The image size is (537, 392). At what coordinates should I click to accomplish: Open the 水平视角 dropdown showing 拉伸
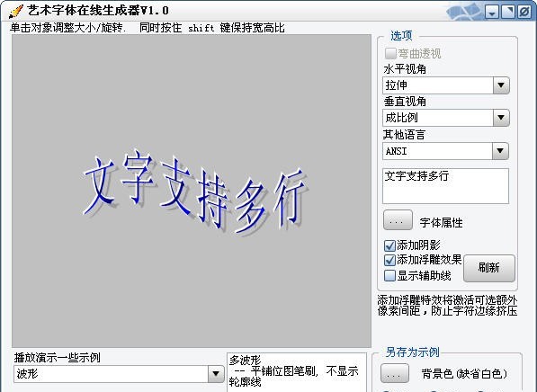[446, 85]
